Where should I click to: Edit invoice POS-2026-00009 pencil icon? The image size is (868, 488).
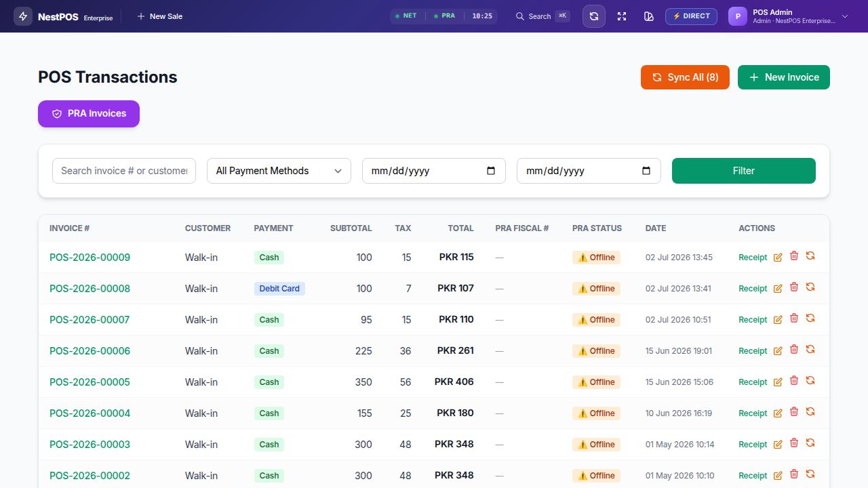point(778,258)
